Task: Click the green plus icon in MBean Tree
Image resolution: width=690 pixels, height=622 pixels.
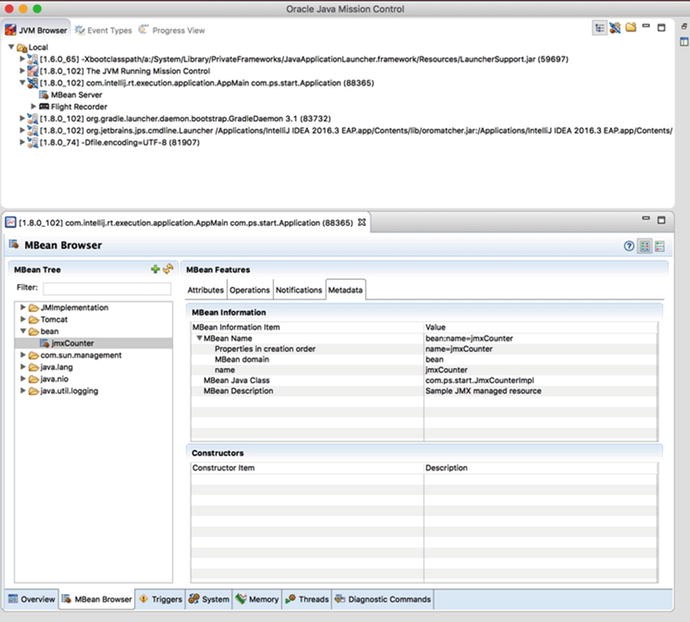Action: pyautogui.click(x=155, y=269)
